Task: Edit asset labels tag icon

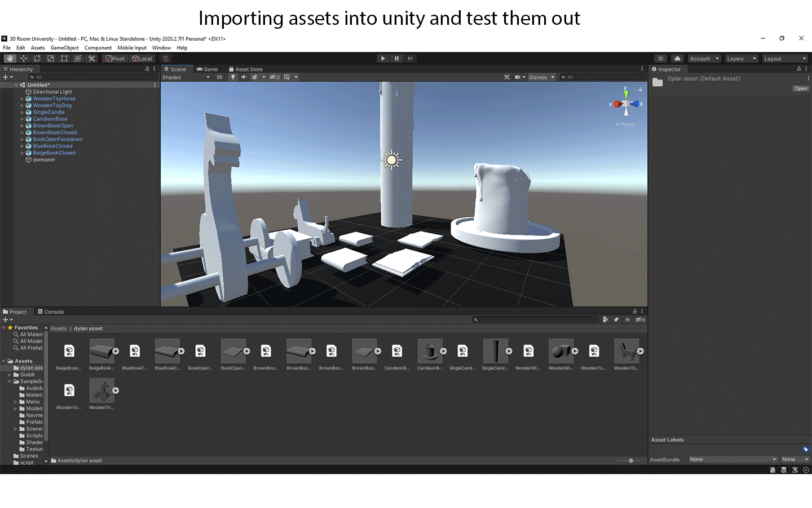Action: 806,449
